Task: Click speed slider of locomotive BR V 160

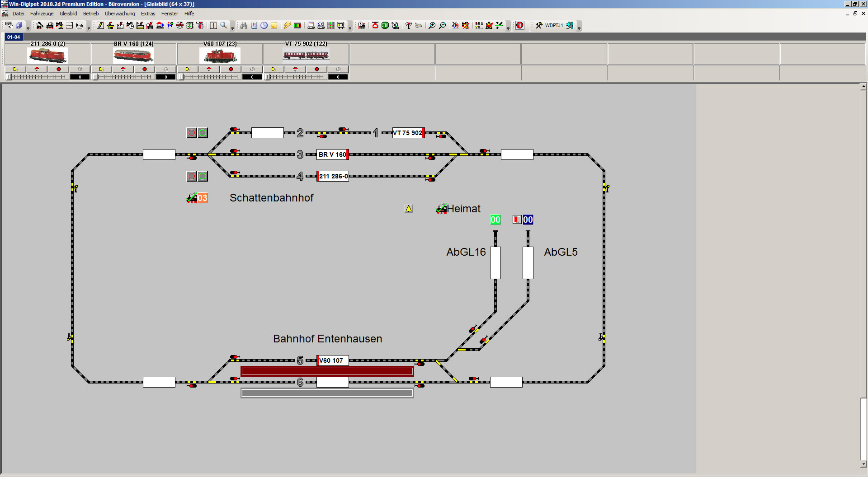Action: (x=123, y=77)
